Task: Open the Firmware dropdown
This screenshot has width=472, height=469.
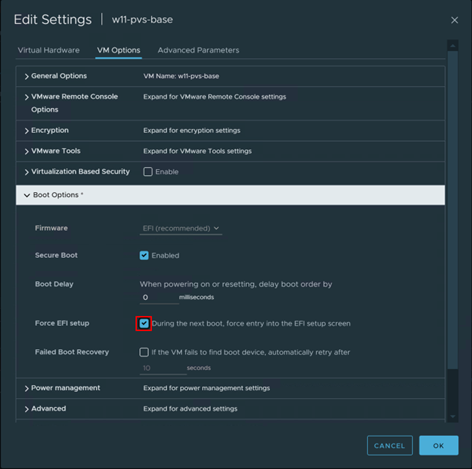Action: (181, 228)
